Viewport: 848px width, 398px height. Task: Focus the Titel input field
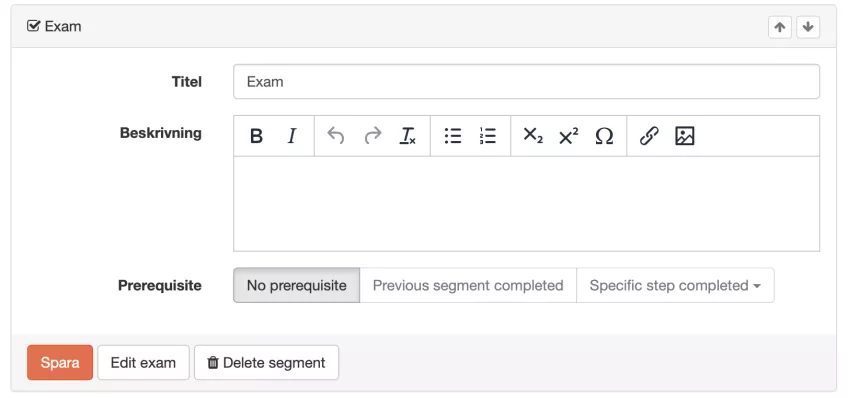point(526,82)
